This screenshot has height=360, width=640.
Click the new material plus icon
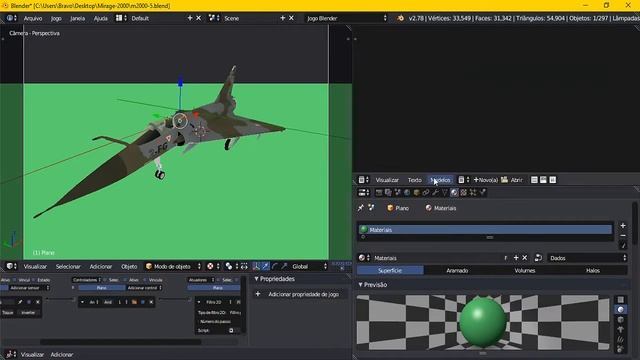[516, 258]
